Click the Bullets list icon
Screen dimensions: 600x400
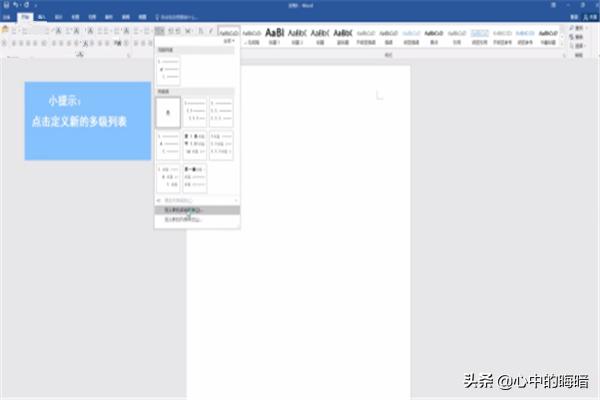pos(137,31)
